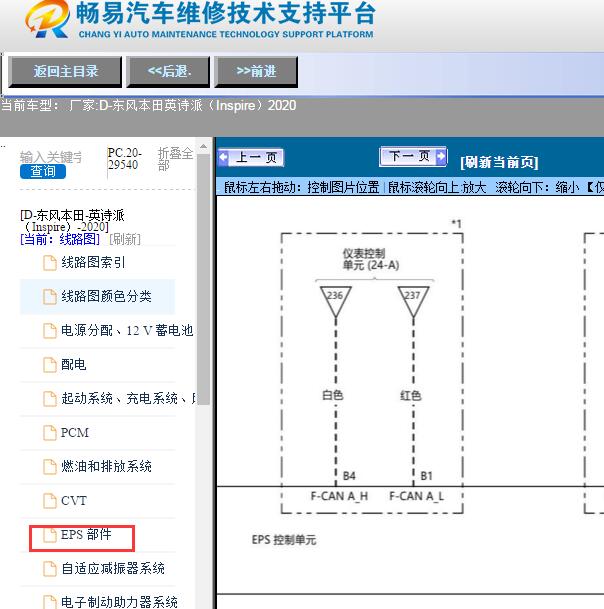Open EPS 部件 tree item
The width and height of the screenshot is (604, 609).
pyautogui.click(x=86, y=534)
